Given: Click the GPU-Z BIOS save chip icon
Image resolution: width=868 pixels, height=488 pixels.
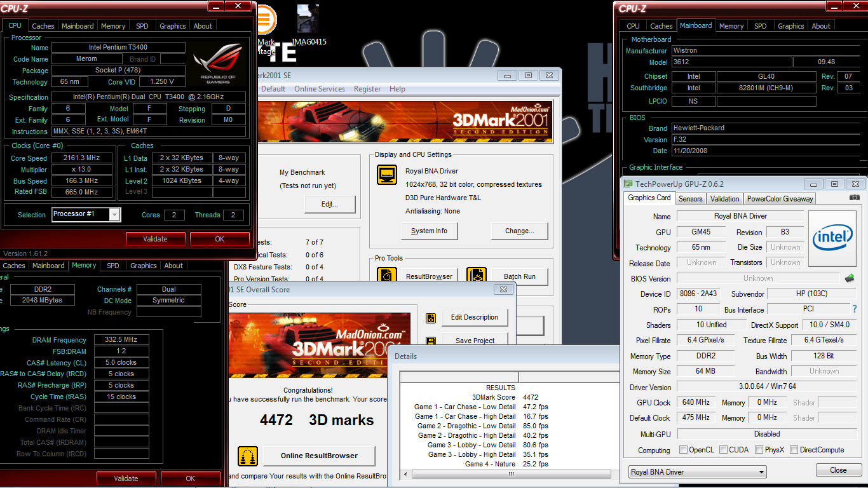Looking at the screenshot, I should click(x=849, y=278).
